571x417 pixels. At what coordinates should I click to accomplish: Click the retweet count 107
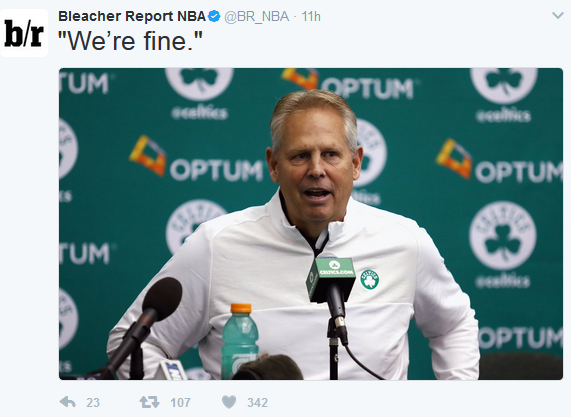(180, 402)
